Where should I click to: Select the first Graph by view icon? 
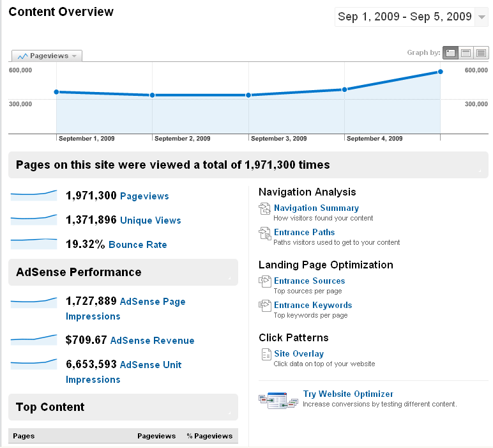pos(450,53)
